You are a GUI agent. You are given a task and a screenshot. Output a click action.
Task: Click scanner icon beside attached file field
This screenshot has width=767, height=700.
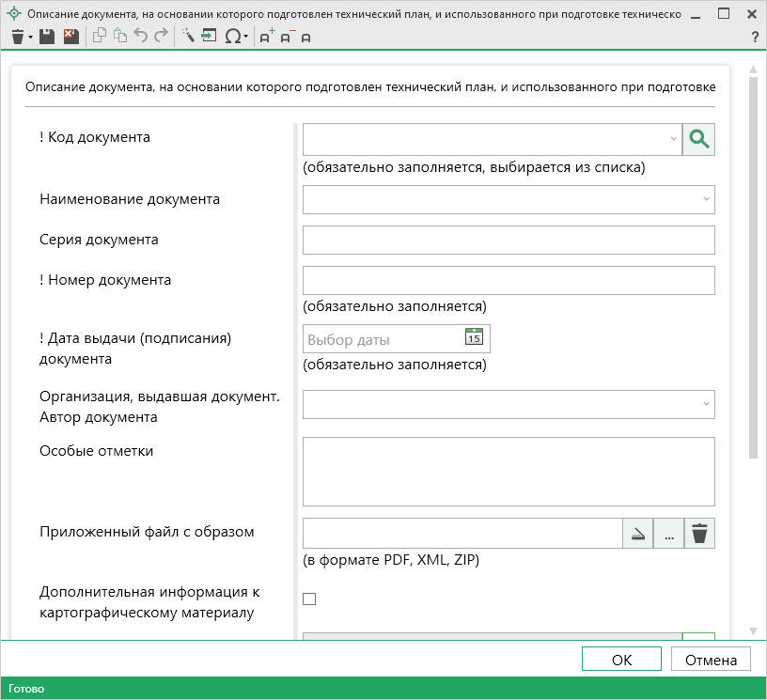pyautogui.click(x=637, y=534)
